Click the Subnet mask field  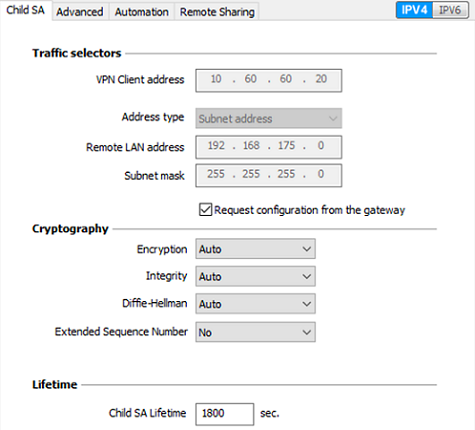[269, 175]
